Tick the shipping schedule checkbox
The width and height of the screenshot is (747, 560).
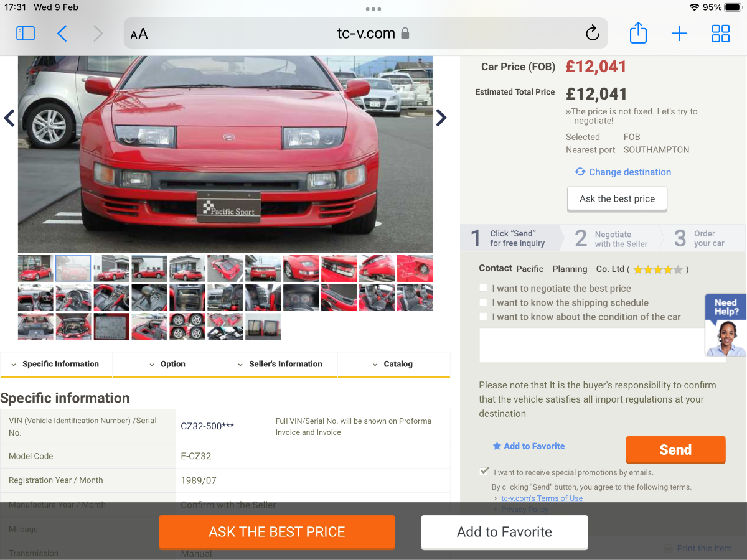click(484, 302)
